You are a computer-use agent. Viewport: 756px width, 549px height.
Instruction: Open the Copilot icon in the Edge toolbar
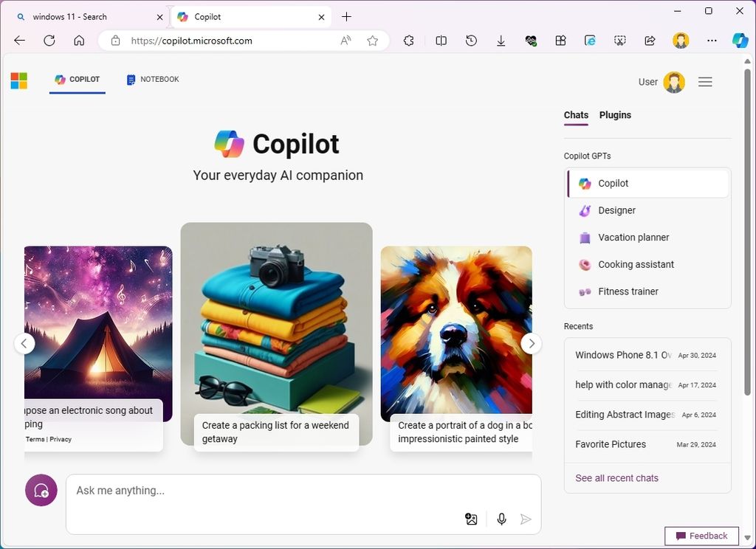point(740,41)
